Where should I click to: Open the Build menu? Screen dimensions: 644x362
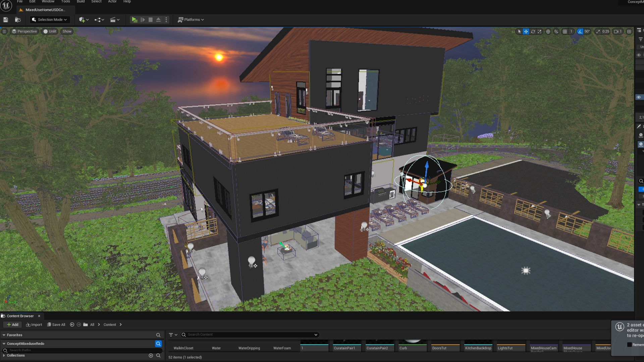[x=80, y=2]
